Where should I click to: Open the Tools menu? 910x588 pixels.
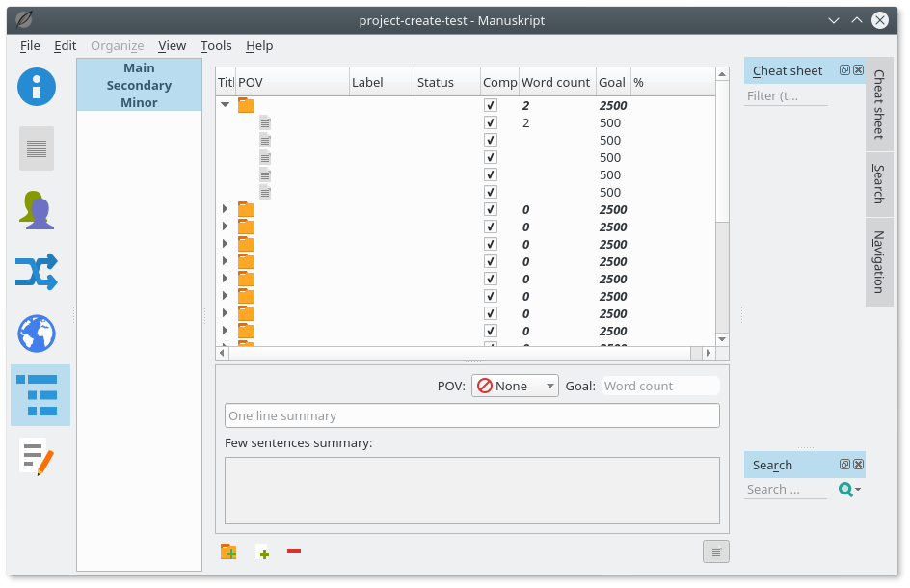tap(215, 45)
